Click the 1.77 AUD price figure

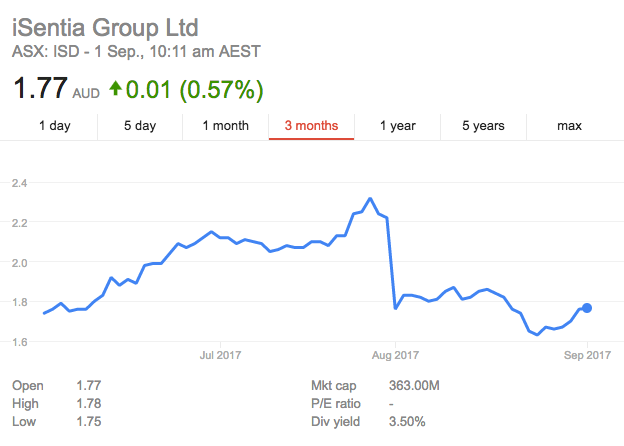56,88
